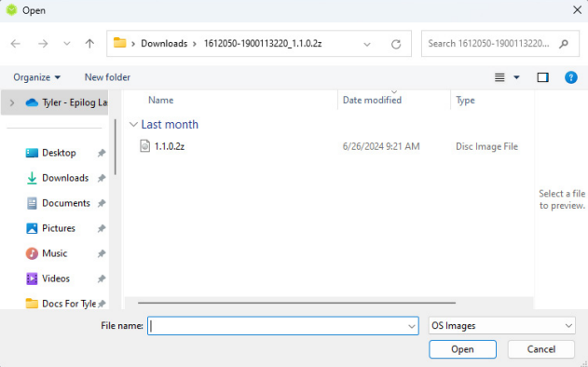Open the Organize menu
The width and height of the screenshot is (588, 367).
(36, 77)
